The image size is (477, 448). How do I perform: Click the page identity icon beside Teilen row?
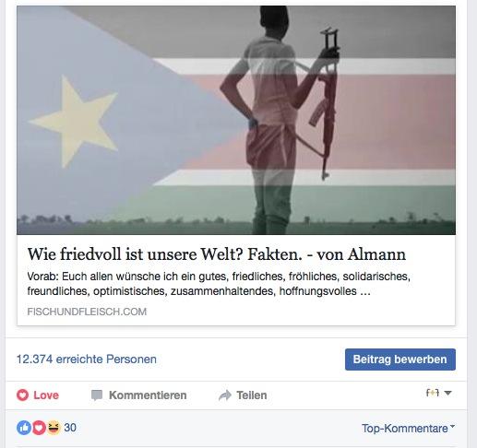coord(432,393)
